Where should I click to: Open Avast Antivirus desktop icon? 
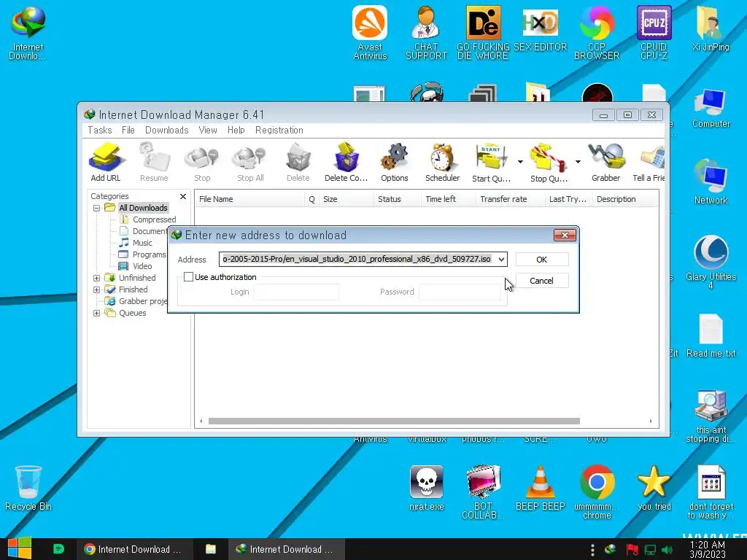tap(370, 32)
